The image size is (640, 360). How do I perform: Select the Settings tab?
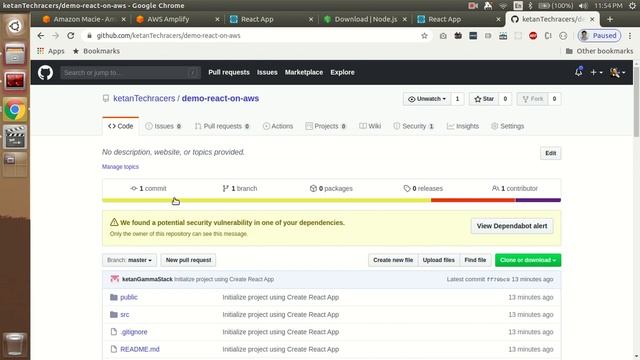tap(507, 126)
